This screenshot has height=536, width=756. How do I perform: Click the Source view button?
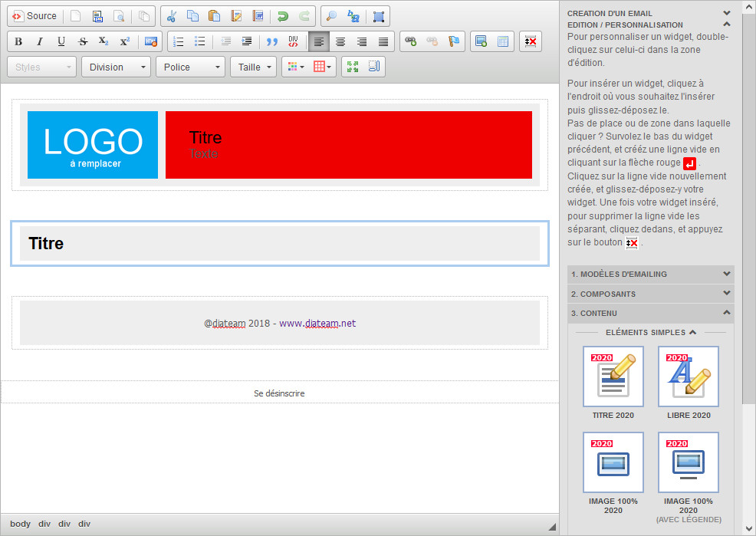[x=35, y=16]
